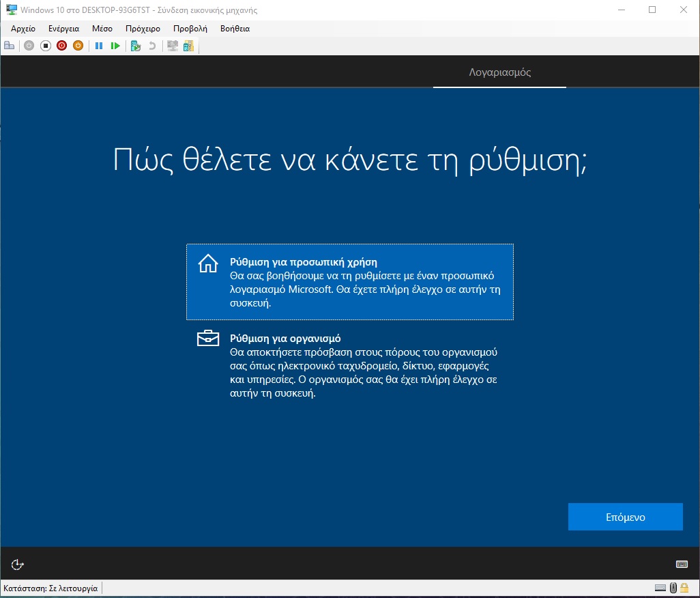Open the Πρόχειρο menu
700x598 pixels.
coord(143,29)
